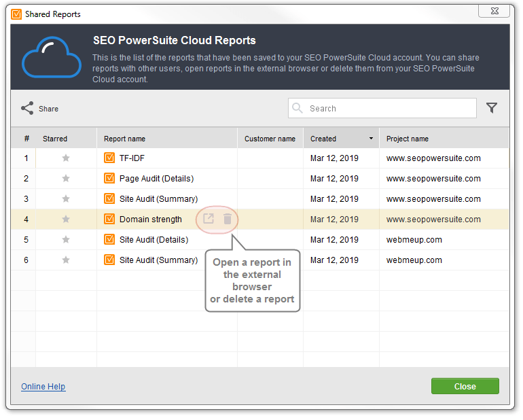Star the Site Audit (Details) report
The height and width of the screenshot is (420, 523).
pyautogui.click(x=66, y=240)
